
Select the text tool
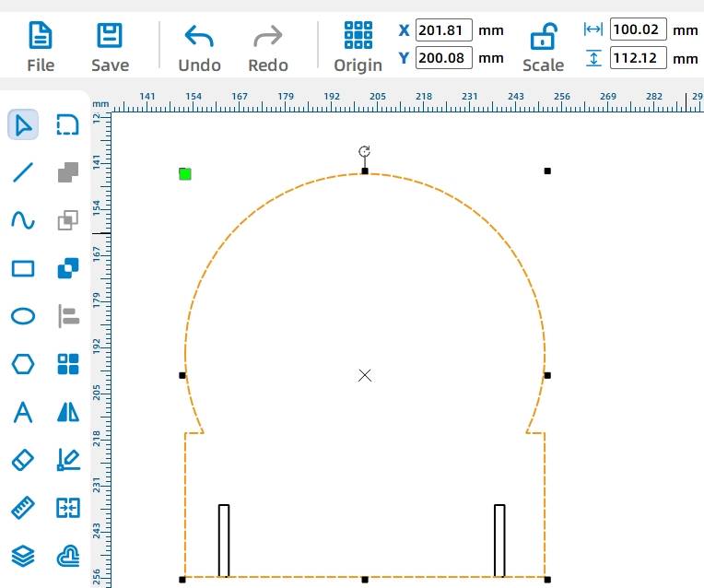23,412
